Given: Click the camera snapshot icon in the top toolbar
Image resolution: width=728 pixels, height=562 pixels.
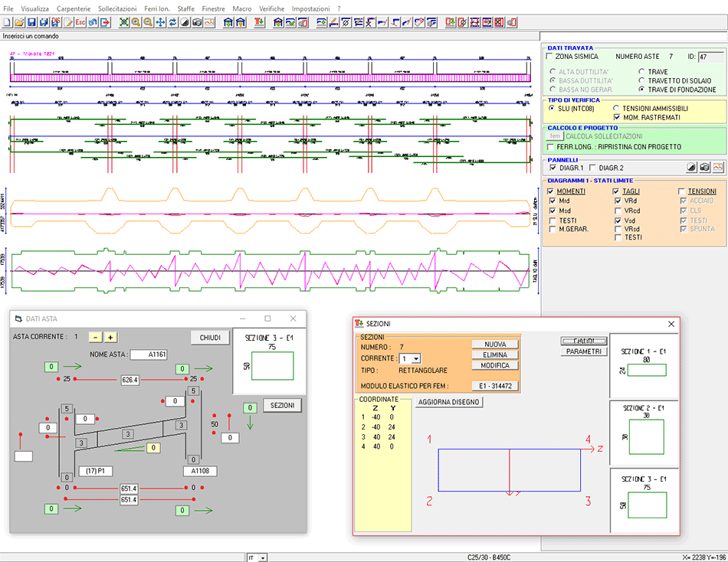Looking at the screenshot, I should [197, 22].
